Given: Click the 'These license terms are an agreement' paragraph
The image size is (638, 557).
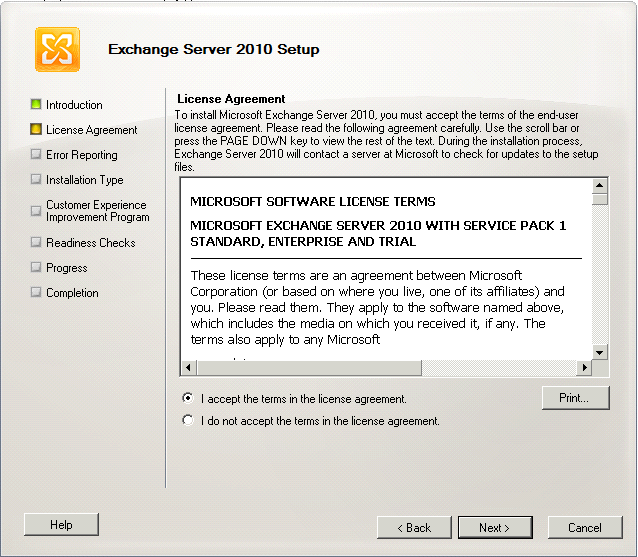Looking at the screenshot, I should pyautogui.click(x=378, y=308).
